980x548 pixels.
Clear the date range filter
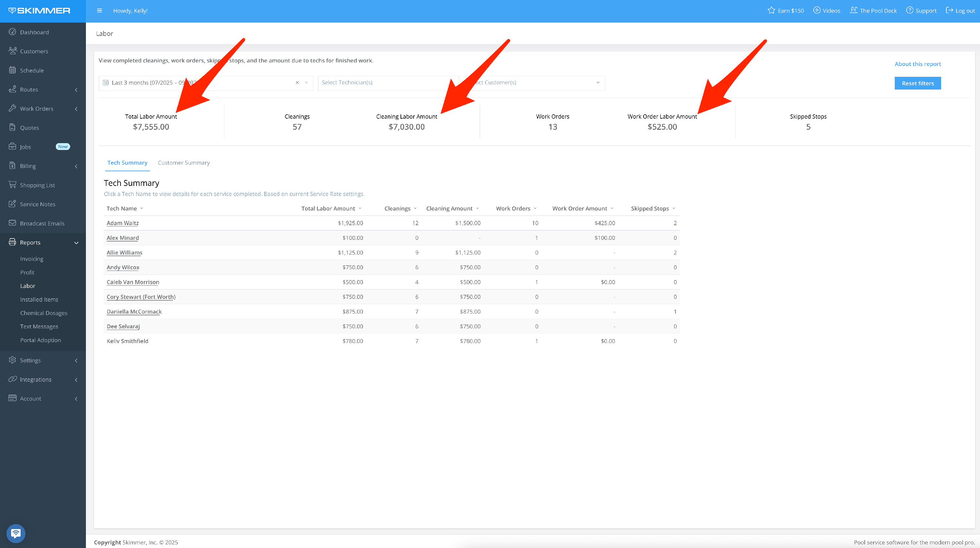click(x=297, y=83)
